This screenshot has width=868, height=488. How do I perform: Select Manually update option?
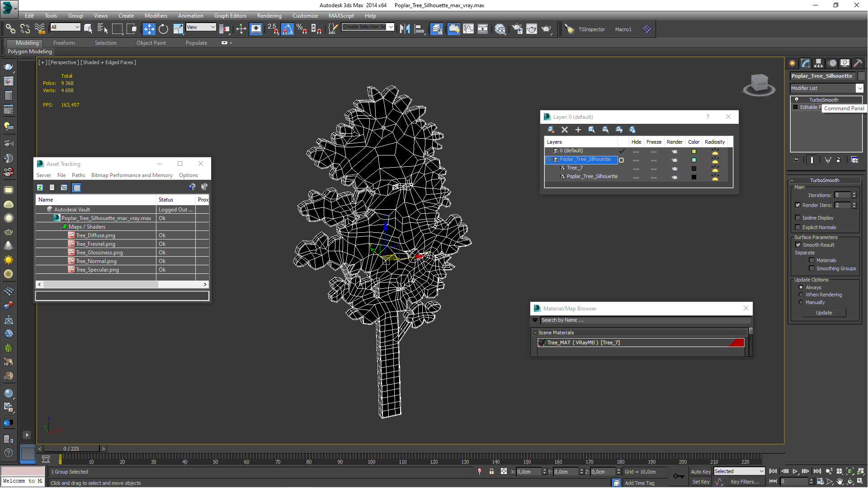(801, 302)
